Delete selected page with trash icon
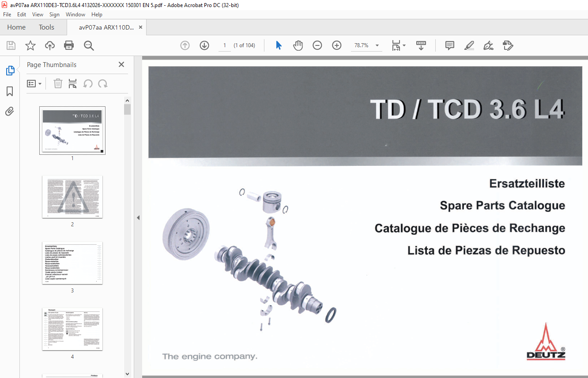 (x=58, y=83)
